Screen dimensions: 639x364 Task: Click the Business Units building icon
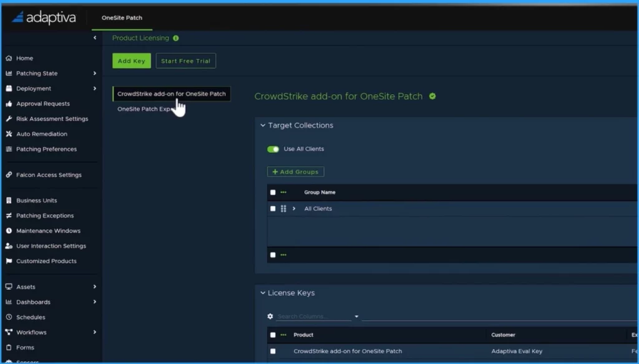tap(9, 200)
